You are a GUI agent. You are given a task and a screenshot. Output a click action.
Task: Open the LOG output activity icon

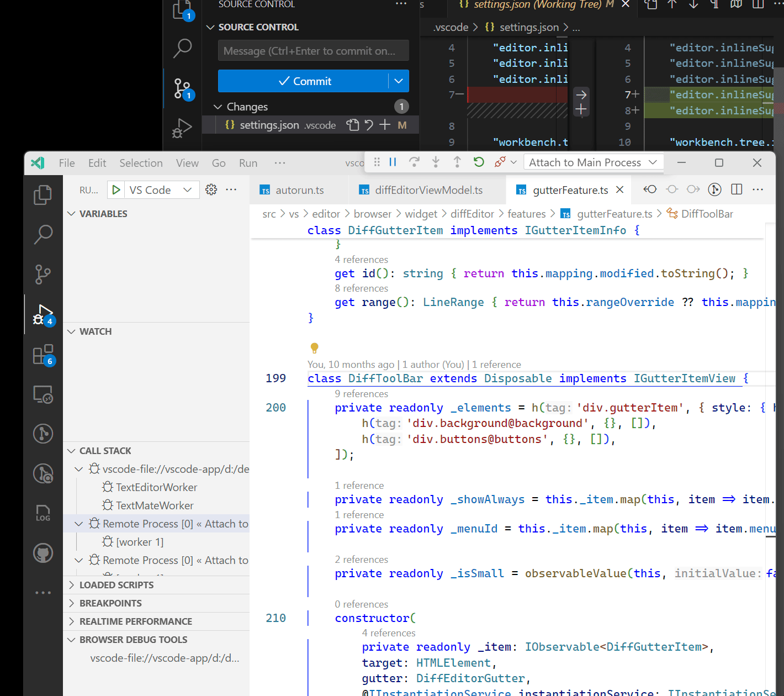point(43,513)
